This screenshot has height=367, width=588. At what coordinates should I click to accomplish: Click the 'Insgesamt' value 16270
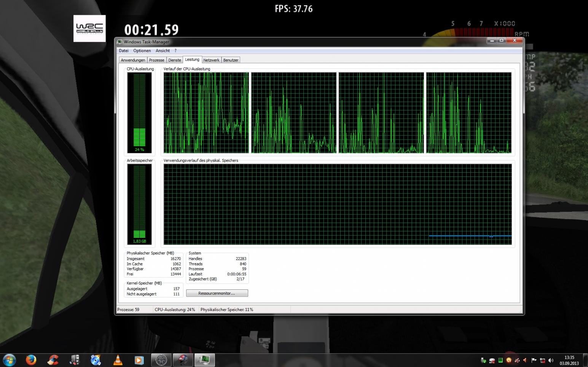175,259
